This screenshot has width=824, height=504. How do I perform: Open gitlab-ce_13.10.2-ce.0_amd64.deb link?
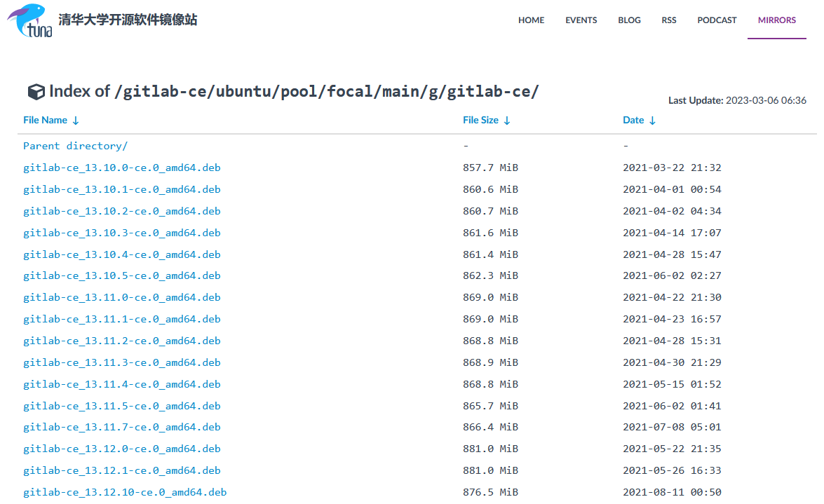point(122,211)
